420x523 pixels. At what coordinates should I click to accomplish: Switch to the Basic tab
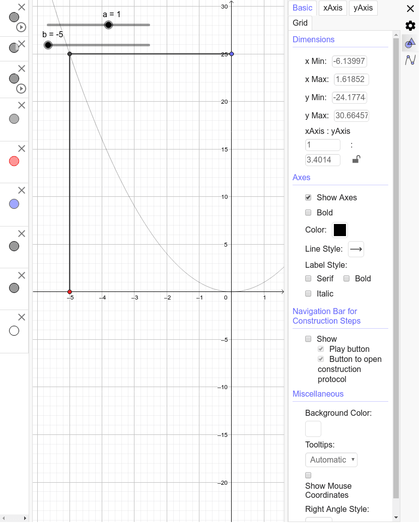pyautogui.click(x=302, y=8)
